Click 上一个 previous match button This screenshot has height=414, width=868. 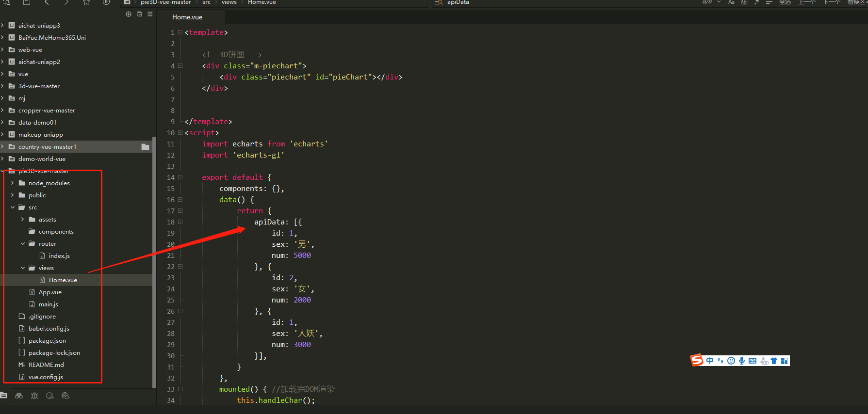807,2
